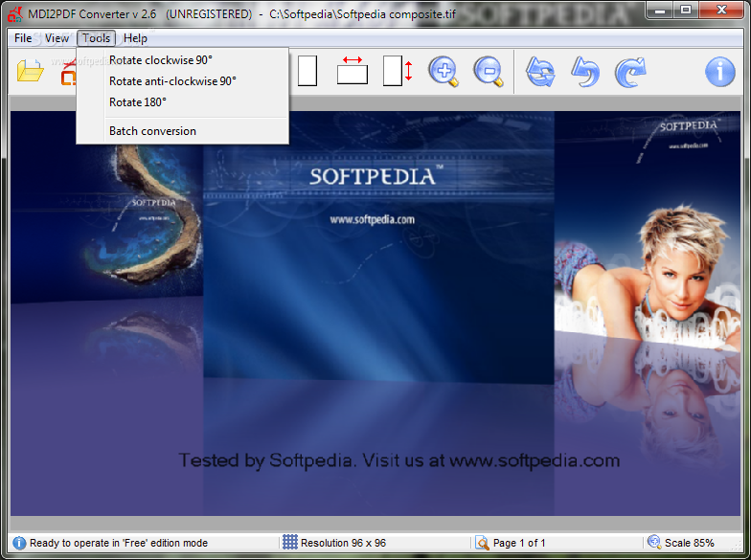Click the page magnifier icon in status bar

click(482, 543)
